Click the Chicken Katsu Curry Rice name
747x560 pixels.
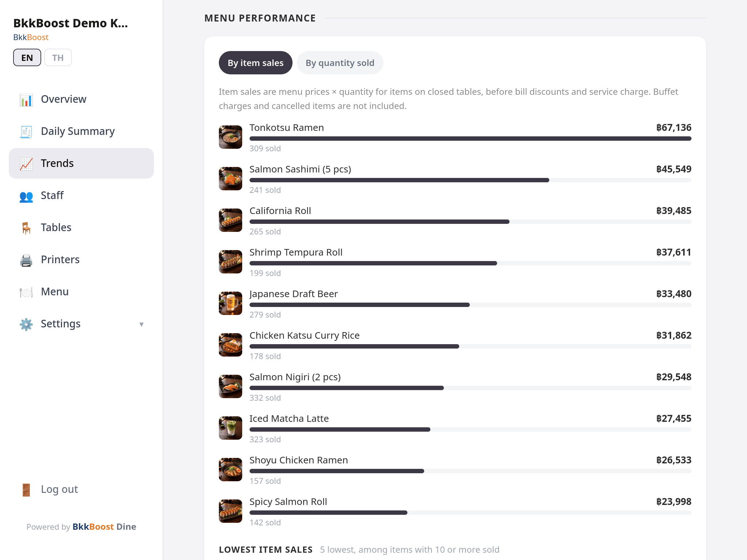305,335
